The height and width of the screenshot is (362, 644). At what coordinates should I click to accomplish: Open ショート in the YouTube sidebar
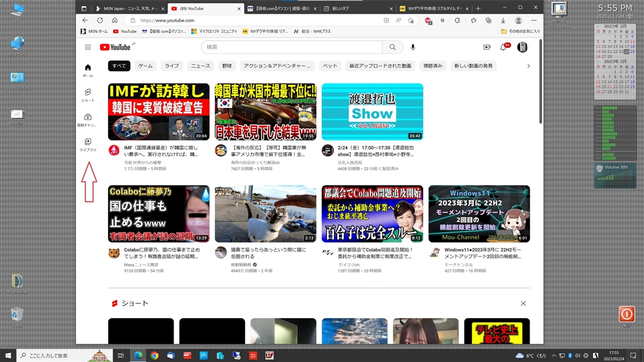tap(88, 96)
